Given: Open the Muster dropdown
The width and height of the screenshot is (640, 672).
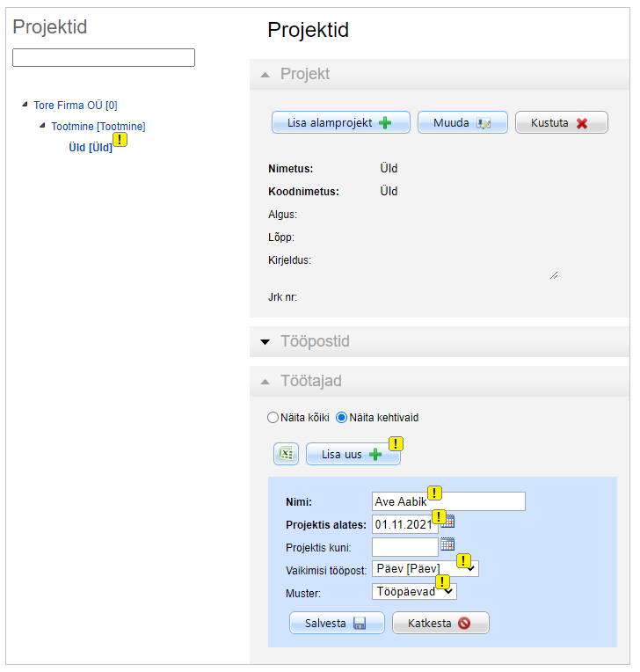Looking at the screenshot, I should click(414, 591).
